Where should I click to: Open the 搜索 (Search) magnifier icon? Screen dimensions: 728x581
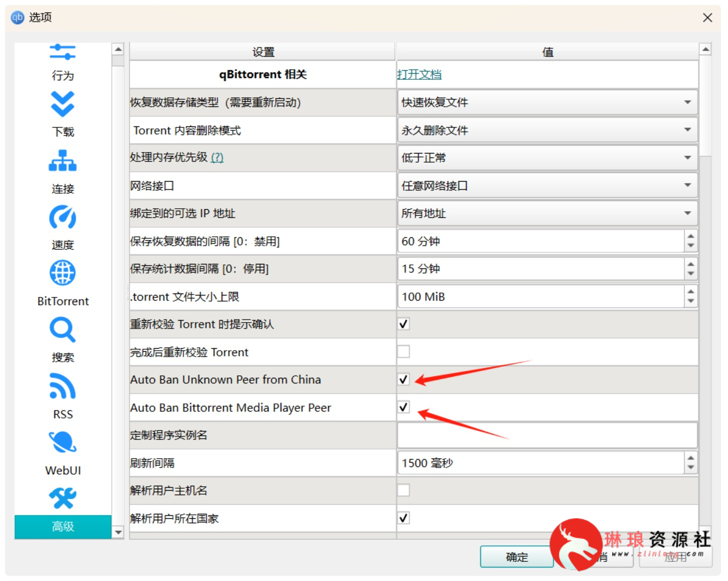click(63, 330)
